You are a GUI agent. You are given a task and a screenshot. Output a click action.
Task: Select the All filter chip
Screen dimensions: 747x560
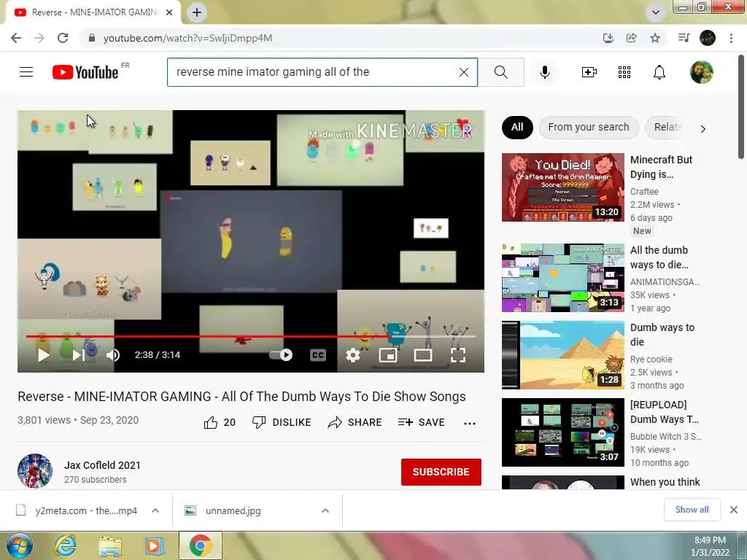517,127
